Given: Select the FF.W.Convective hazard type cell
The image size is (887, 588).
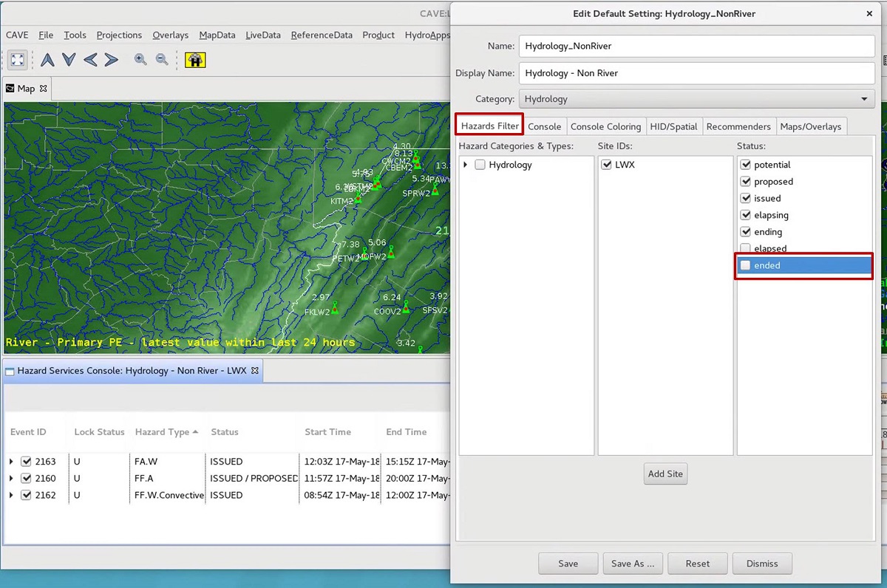Looking at the screenshot, I should [169, 495].
